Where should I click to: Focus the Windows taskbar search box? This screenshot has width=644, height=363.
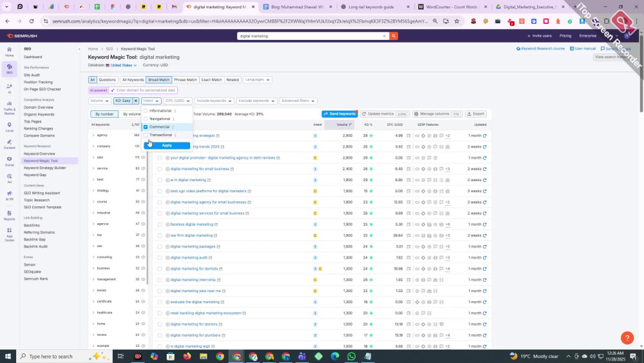(64, 356)
